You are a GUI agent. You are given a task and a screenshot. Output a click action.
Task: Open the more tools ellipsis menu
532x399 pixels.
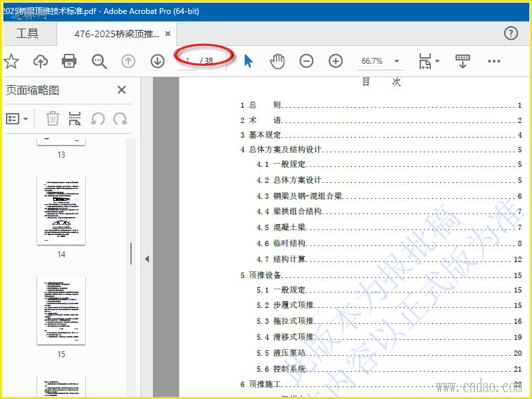493,61
